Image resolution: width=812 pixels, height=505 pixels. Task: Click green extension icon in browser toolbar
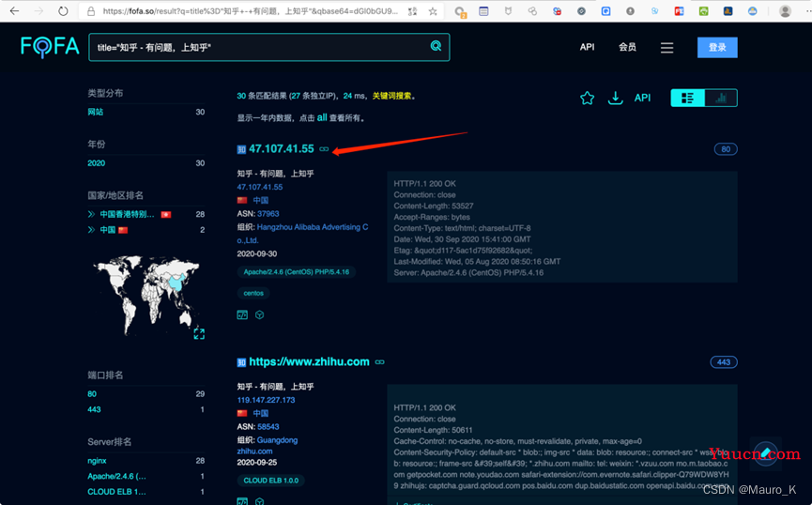(703, 11)
